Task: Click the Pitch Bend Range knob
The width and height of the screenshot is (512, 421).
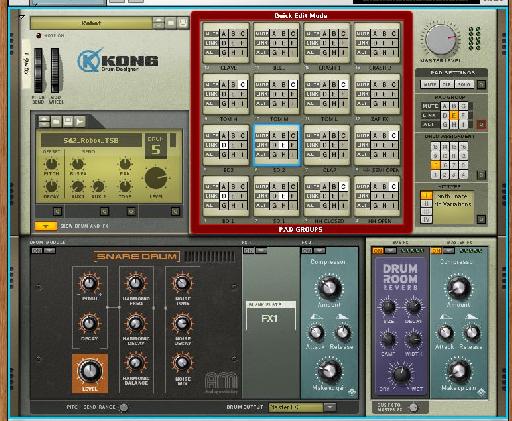Action: coord(124,407)
